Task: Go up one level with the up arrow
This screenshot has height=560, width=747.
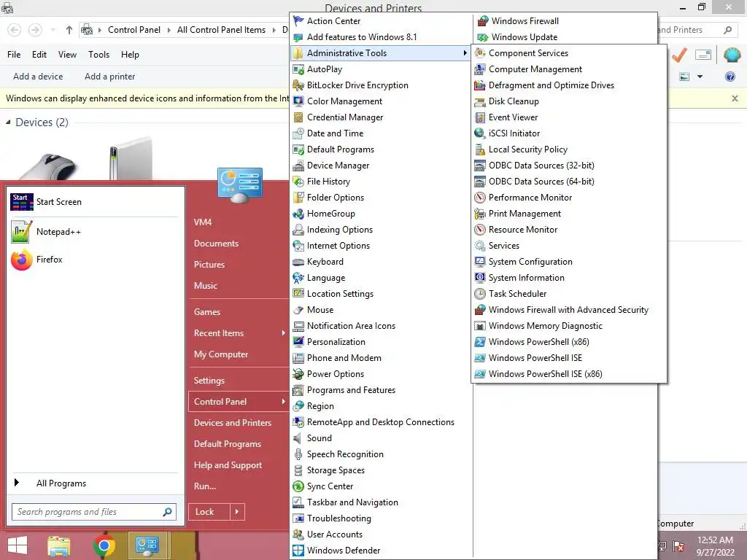Action: tap(69, 30)
